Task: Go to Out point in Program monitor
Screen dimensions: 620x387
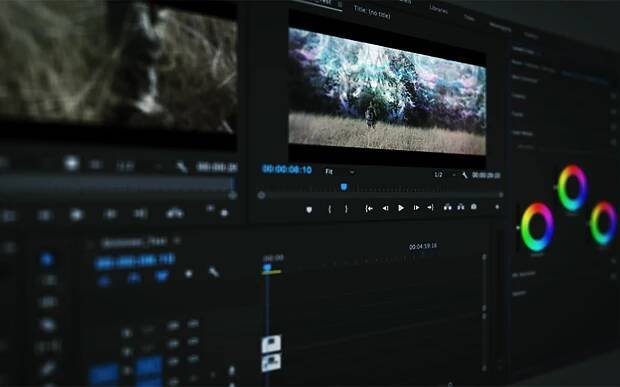Action: [431, 207]
